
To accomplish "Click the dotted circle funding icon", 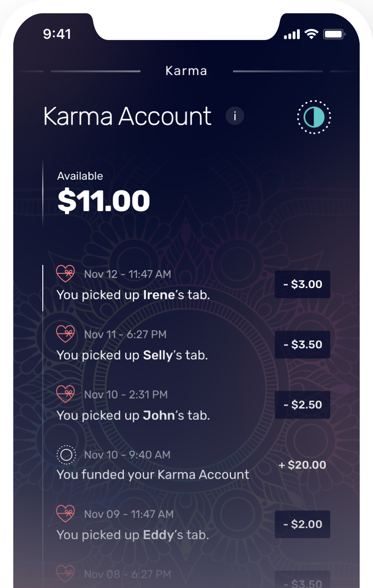I will point(66,455).
